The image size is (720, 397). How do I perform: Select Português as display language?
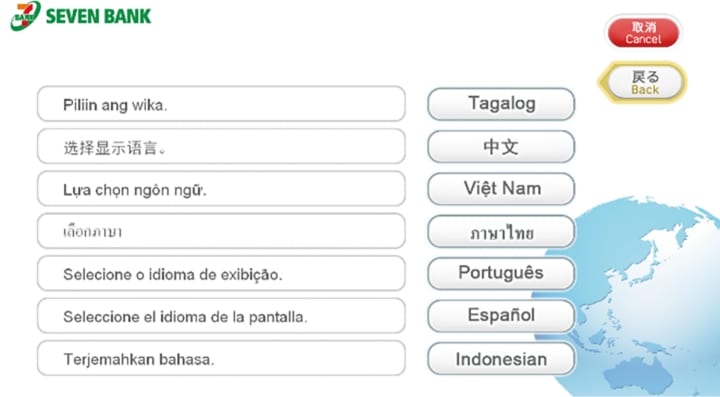[501, 274]
